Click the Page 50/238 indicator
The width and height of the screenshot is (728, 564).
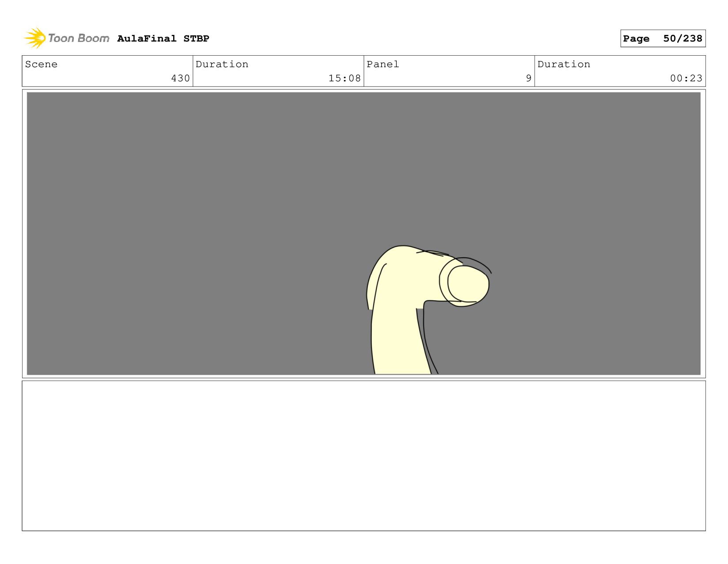[663, 38]
